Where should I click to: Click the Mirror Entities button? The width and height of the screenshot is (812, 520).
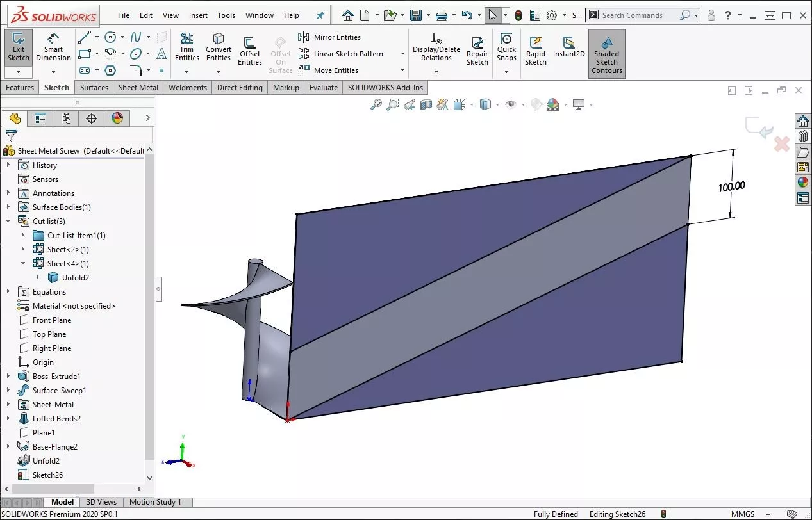pos(336,37)
